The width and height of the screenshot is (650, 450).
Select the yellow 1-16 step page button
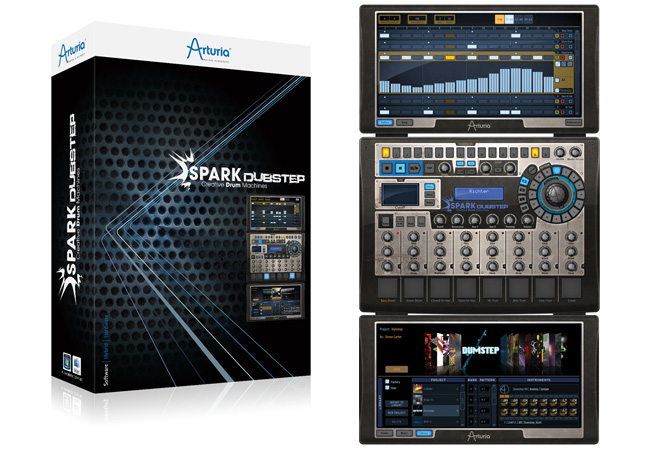click(499, 19)
